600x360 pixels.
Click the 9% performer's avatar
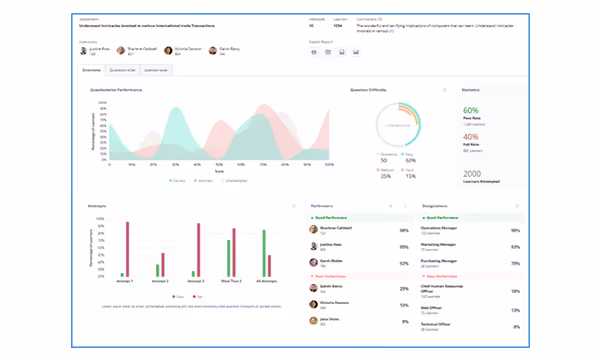[313, 321]
